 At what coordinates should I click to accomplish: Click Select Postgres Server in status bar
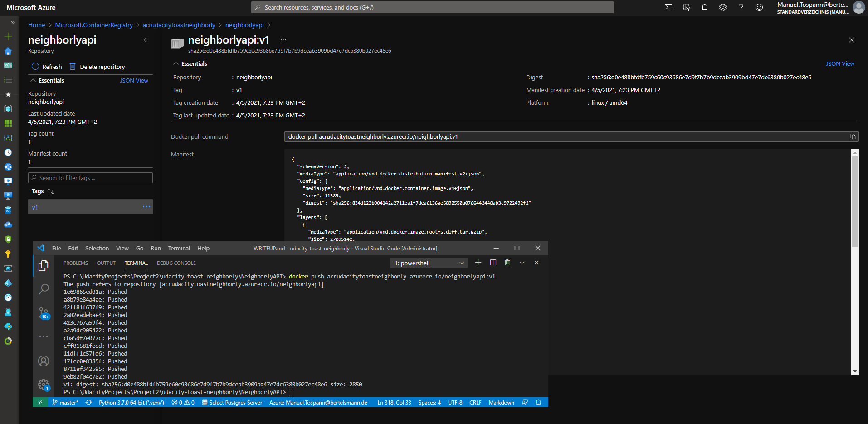[232, 402]
